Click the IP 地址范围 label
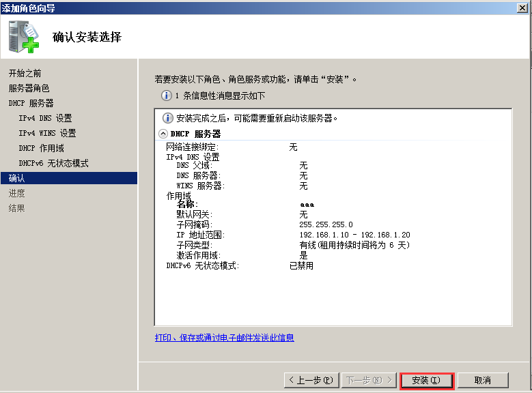 [201, 235]
